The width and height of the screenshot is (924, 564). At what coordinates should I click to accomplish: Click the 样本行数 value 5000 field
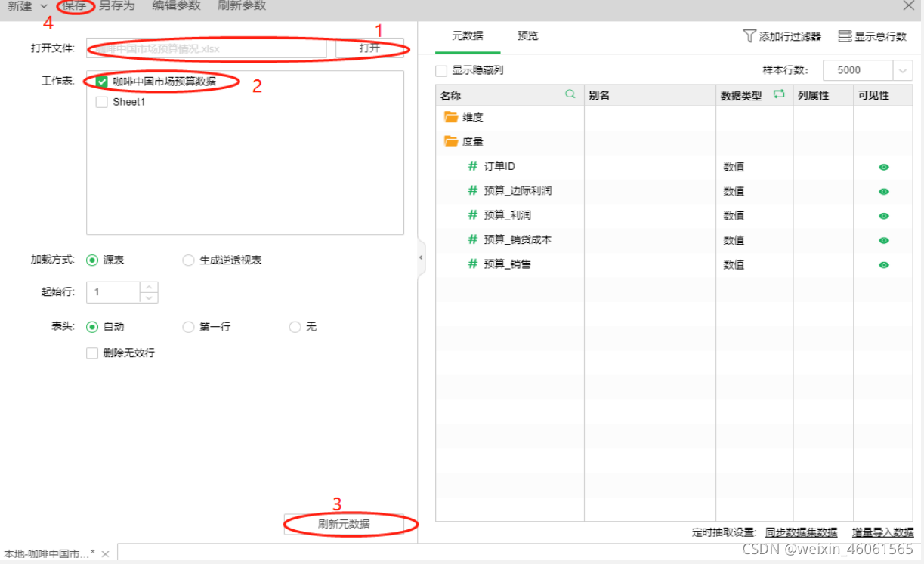click(x=858, y=70)
